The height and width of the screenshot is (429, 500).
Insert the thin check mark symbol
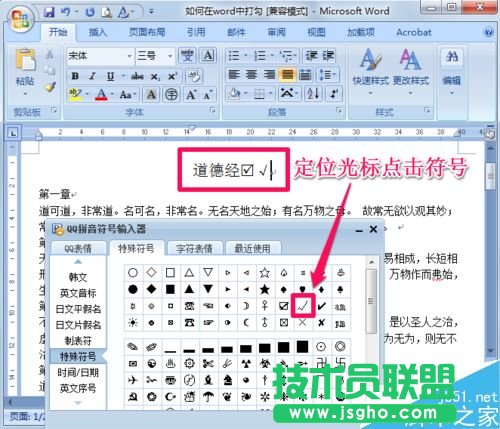tap(303, 306)
